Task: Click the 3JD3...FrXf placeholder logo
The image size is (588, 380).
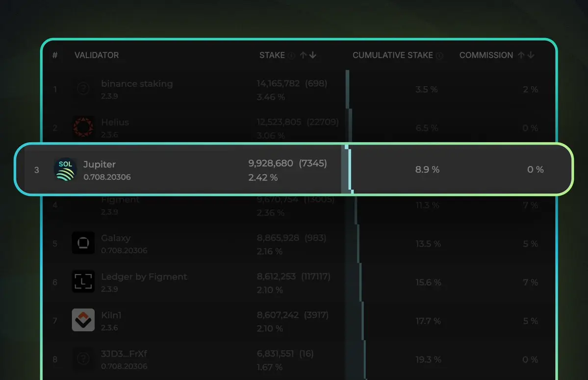Action: [83, 358]
